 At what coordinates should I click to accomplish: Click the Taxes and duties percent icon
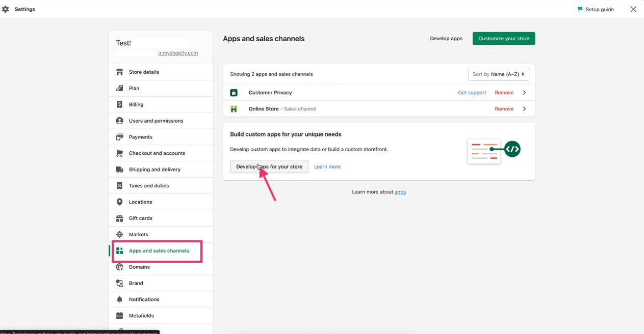[119, 186]
